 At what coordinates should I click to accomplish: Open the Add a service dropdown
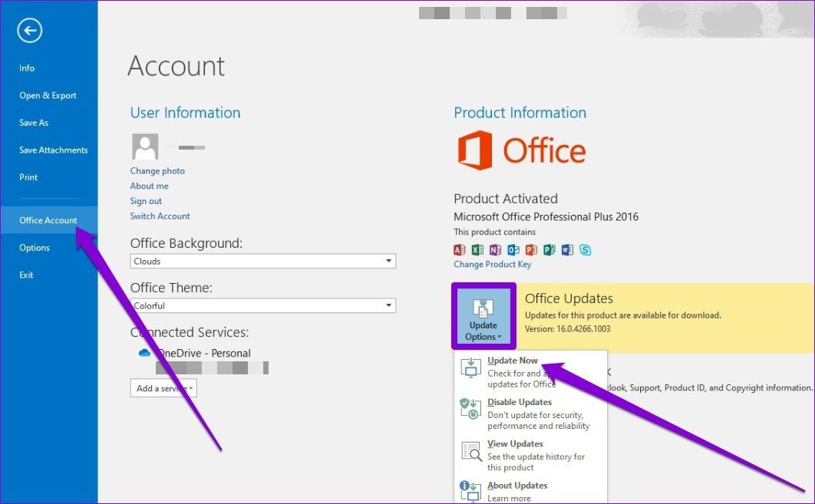pos(163,388)
